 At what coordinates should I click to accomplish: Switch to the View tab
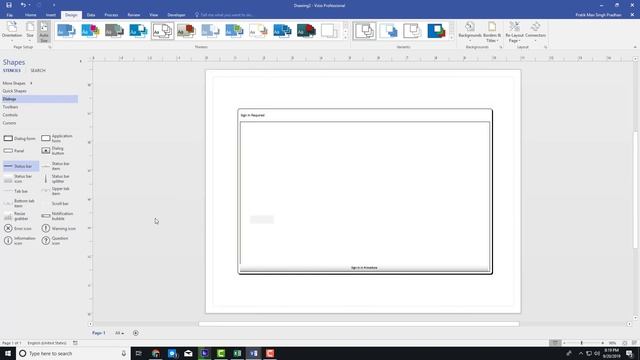pos(153,15)
